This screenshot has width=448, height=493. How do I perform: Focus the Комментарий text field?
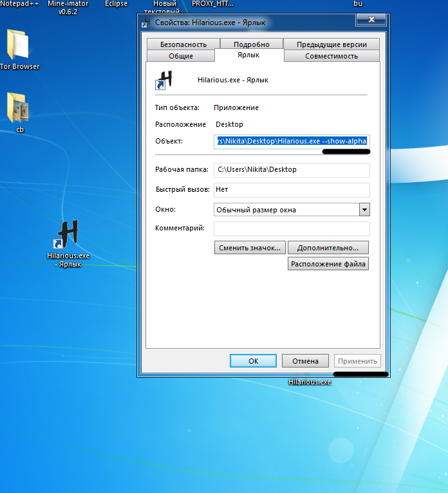pyautogui.click(x=292, y=228)
